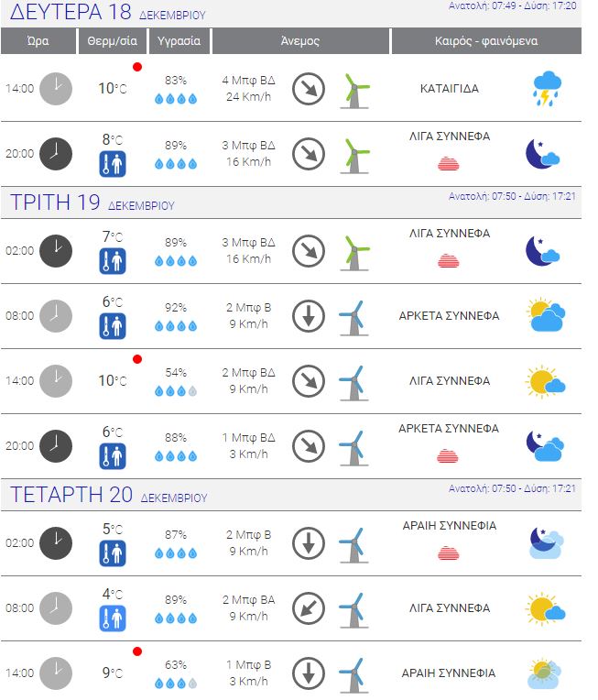Click the sun and cloud icon for Tuesday 14:00

545,382
